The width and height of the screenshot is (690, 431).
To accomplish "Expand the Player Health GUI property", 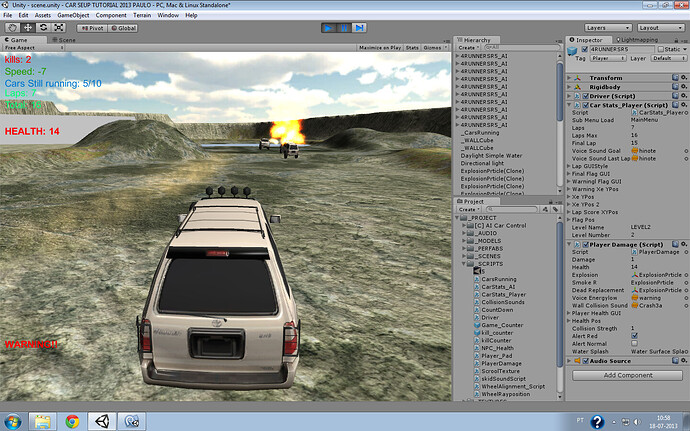I will click(x=569, y=313).
